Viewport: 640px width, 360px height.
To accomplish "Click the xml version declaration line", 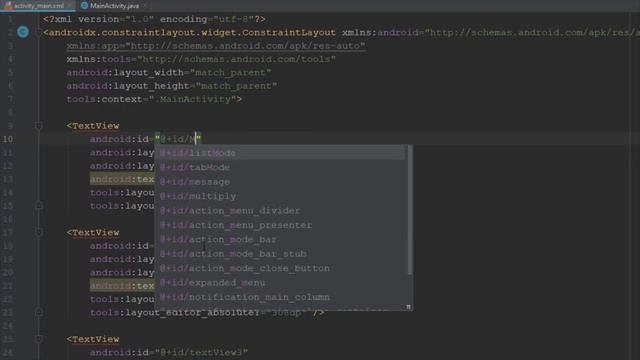I will tap(154, 19).
